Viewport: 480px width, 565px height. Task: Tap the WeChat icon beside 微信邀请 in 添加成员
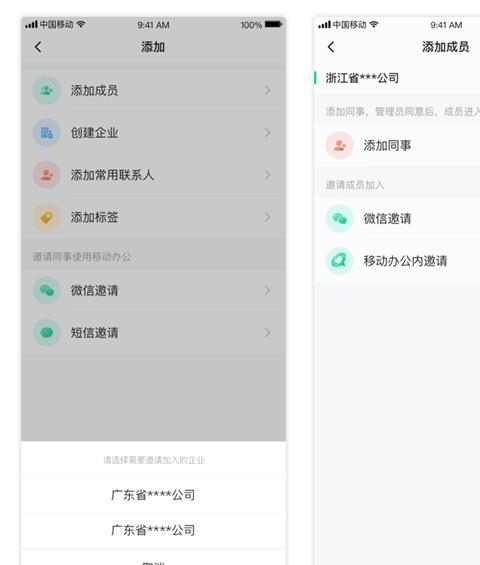pyautogui.click(x=339, y=218)
